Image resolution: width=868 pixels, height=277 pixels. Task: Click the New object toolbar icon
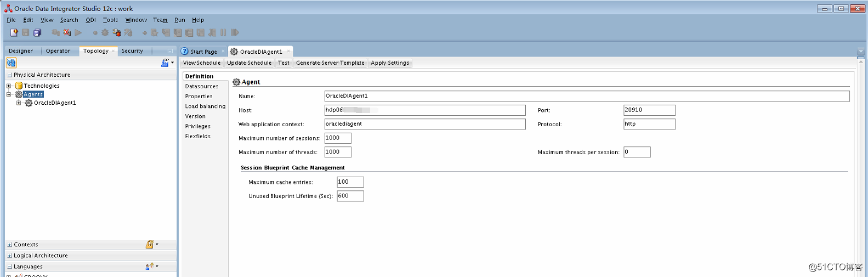14,33
